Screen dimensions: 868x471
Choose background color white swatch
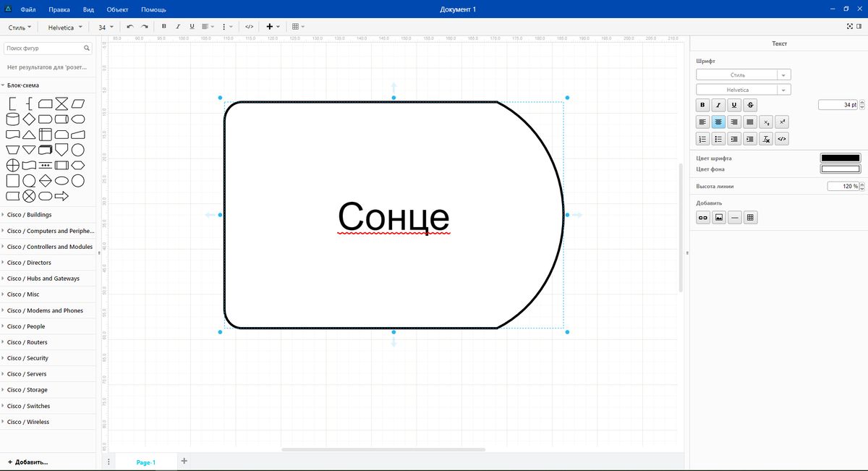click(x=841, y=169)
